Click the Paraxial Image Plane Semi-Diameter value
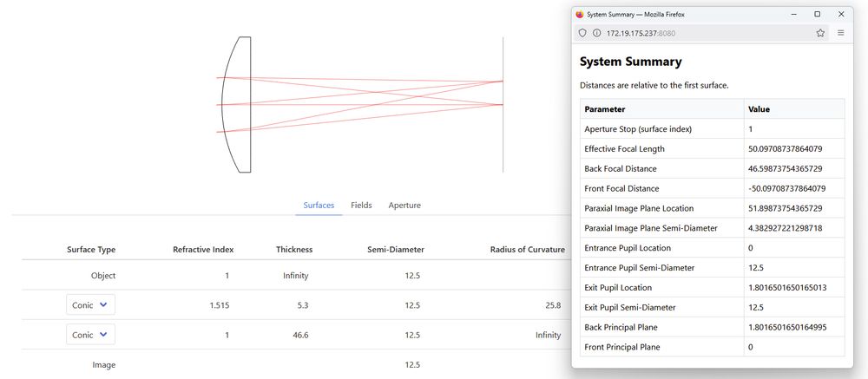This screenshot has height=379, width=868. click(x=785, y=228)
